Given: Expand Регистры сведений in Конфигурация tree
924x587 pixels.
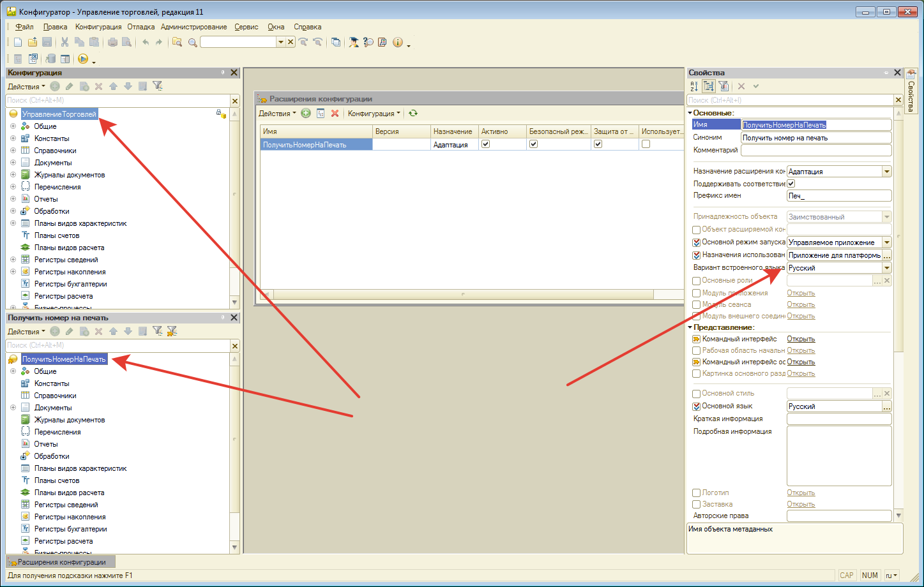Looking at the screenshot, I should point(13,260).
